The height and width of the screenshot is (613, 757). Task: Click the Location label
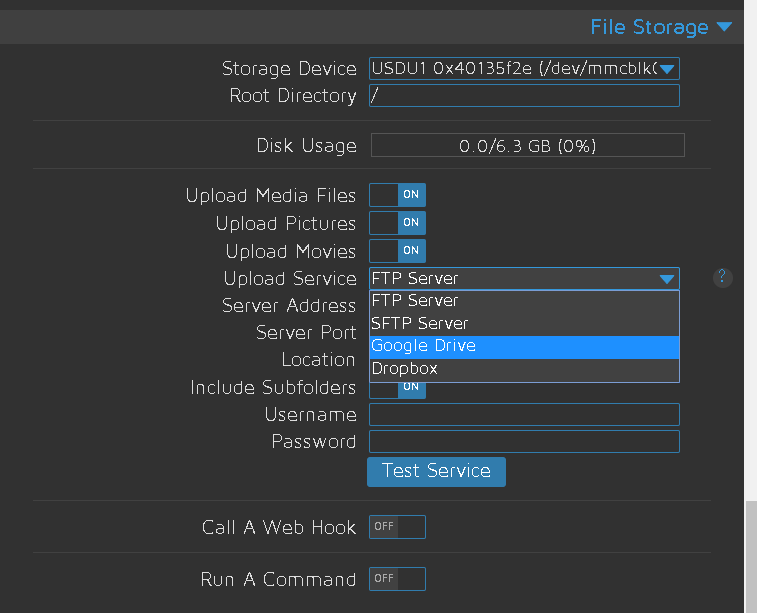(x=319, y=360)
